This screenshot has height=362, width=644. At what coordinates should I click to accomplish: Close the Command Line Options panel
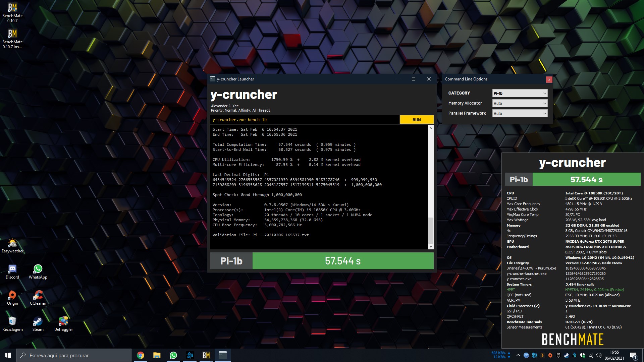[x=549, y=79]
